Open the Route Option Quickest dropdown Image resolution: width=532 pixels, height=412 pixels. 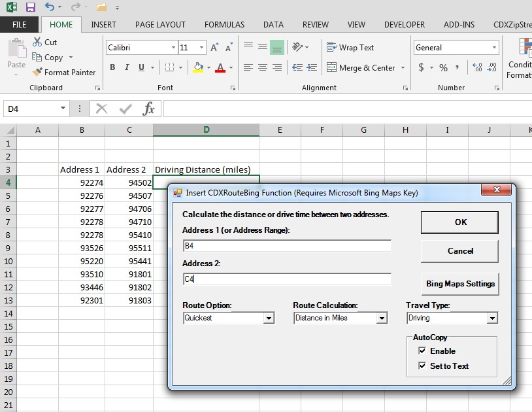tap(269, 318)
